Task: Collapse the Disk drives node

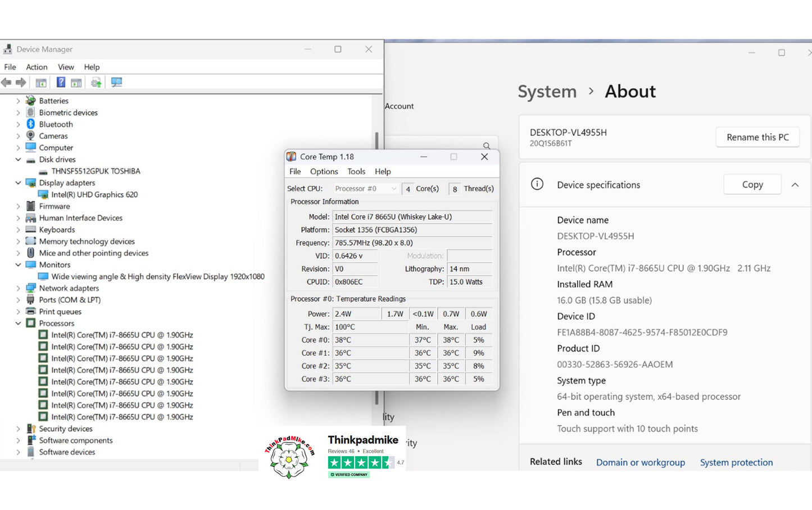Action: [18, 160]
